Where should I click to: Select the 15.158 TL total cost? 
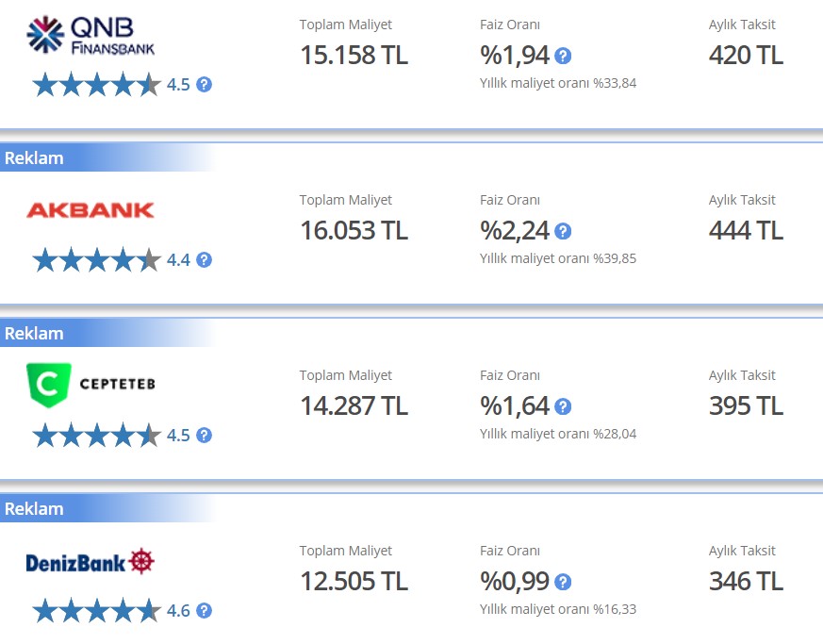[354, 56]
